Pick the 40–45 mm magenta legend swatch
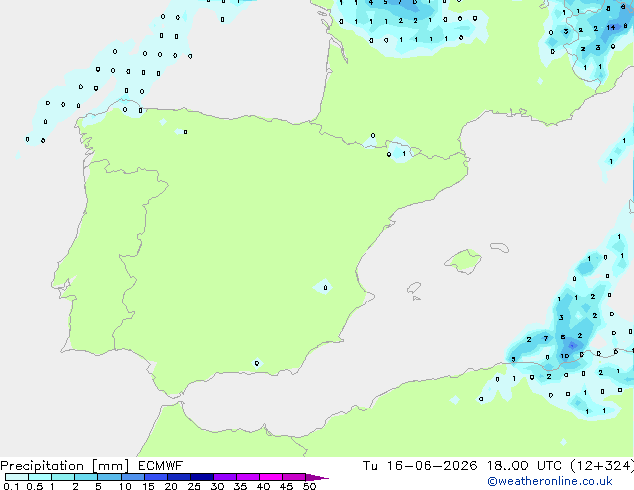Viewport: 634px width, 490px height. coord(271,477)
